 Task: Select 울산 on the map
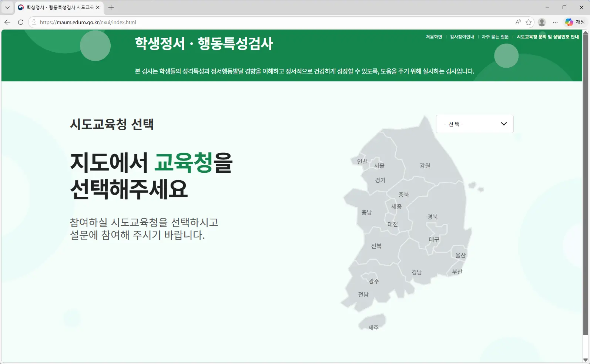460,255
